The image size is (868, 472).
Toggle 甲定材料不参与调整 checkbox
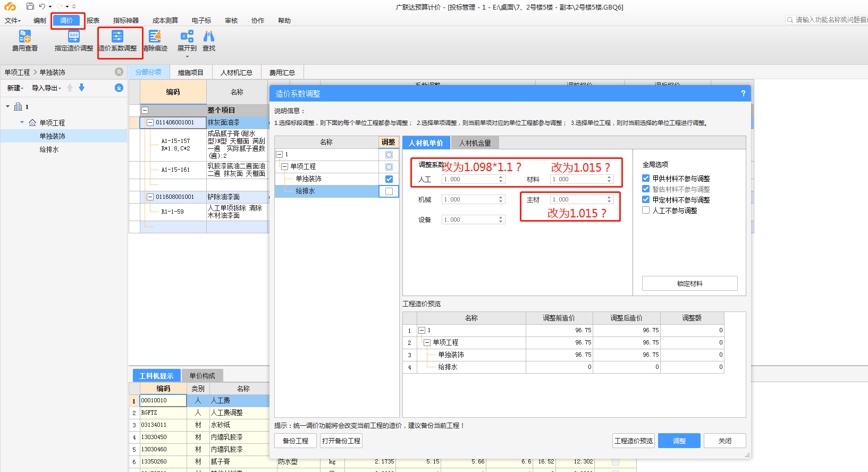646,200
